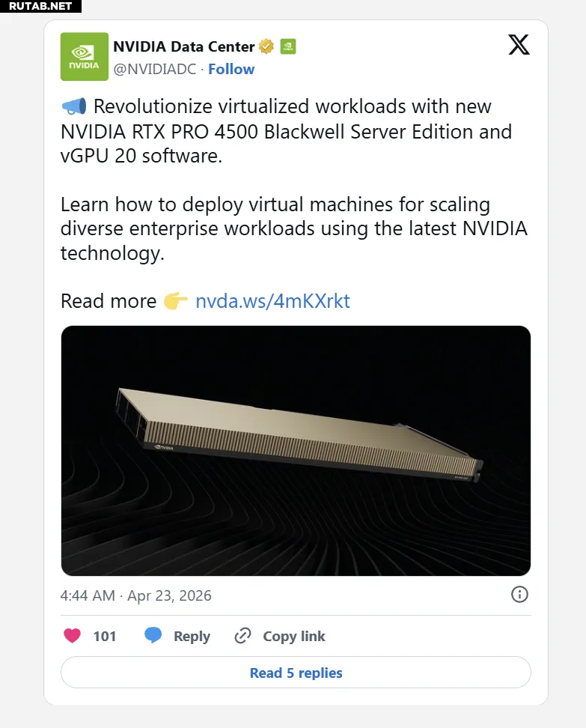Open the @NVIDIADC handle
The height and width of the screenshot is (728, 586).
point(154,69)
